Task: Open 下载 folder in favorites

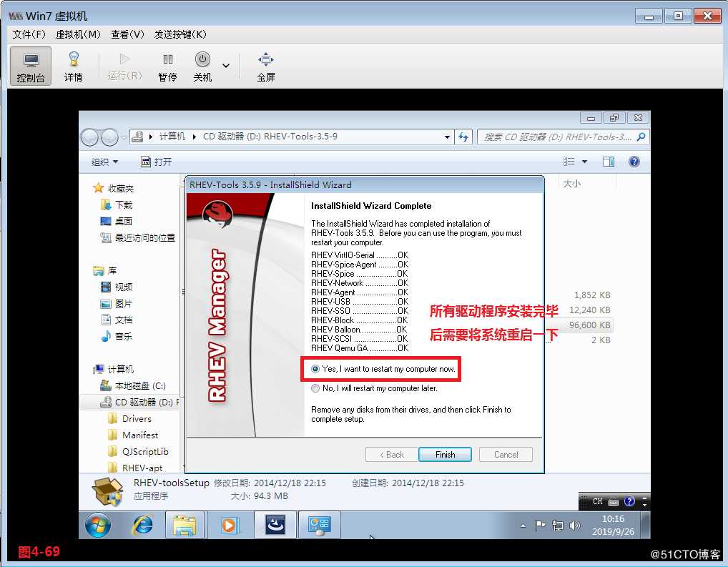Action: click(x=117, y=204)
